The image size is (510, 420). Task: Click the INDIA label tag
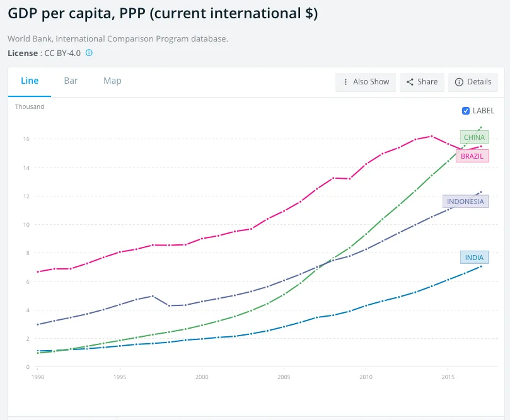click(x=473, y=257)
